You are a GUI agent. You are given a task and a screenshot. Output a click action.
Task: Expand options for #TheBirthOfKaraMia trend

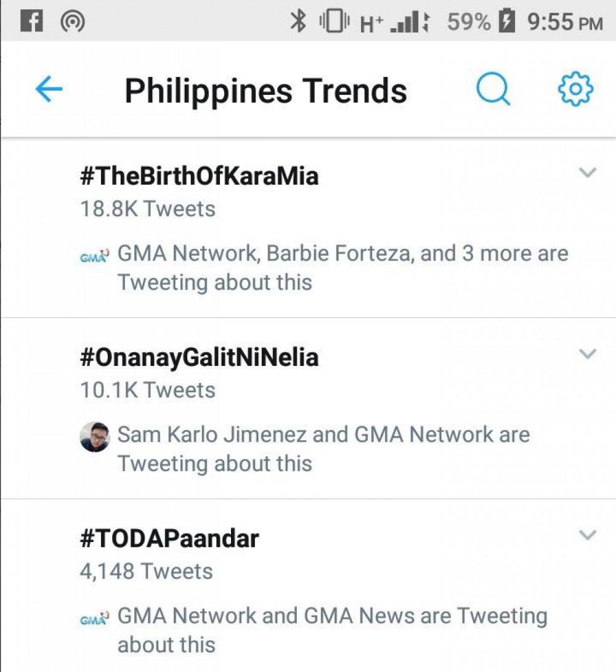588,173
